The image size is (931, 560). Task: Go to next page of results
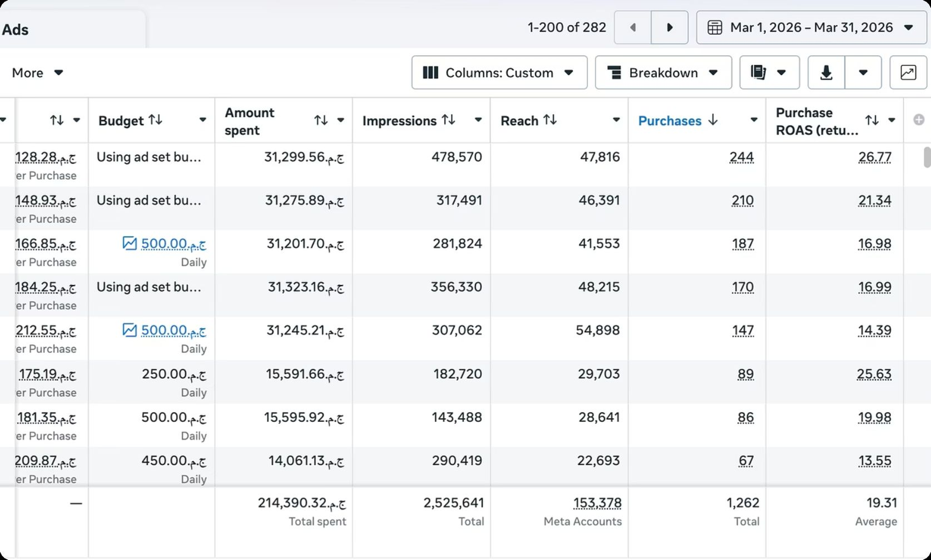[x=670, y=27]
